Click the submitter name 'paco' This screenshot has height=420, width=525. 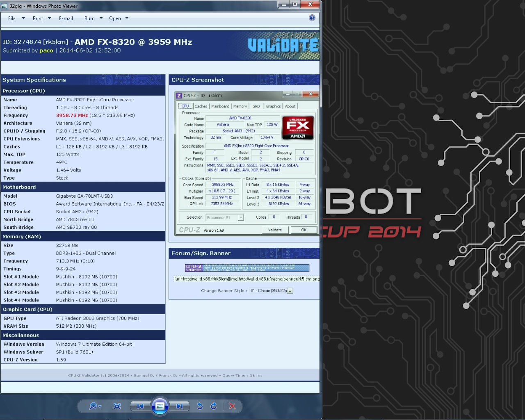coord(46,50)
